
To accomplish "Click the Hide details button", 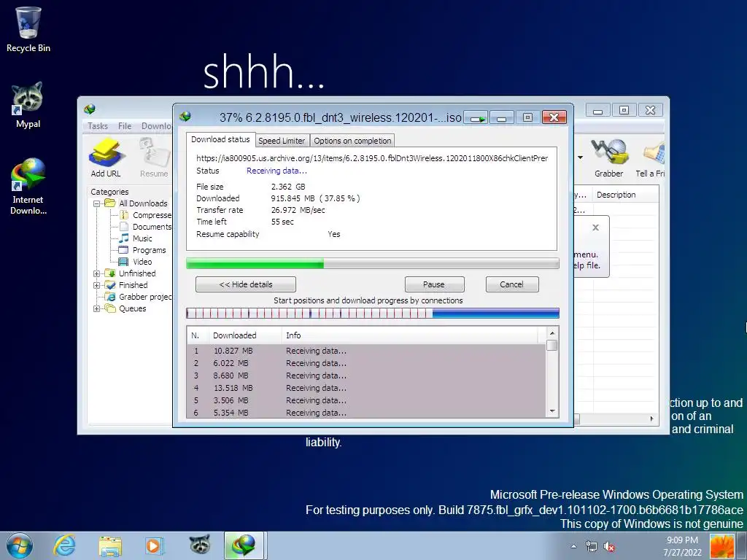I will pos(246,284).
